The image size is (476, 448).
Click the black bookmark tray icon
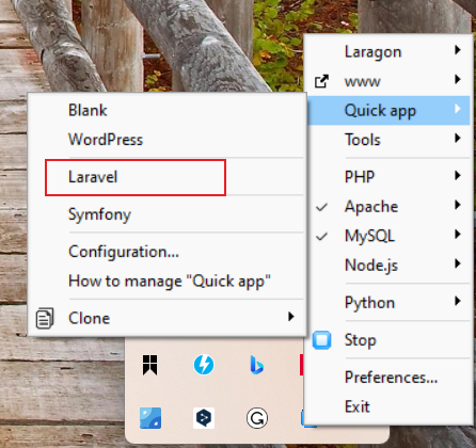(x=150, y=365)
